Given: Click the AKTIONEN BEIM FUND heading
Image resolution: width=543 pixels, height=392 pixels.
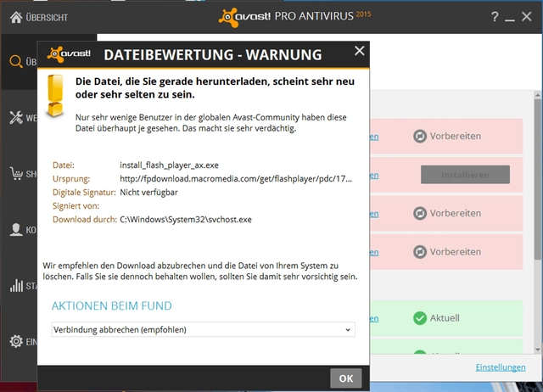Looking at the screenshot, I should point(111,305).
